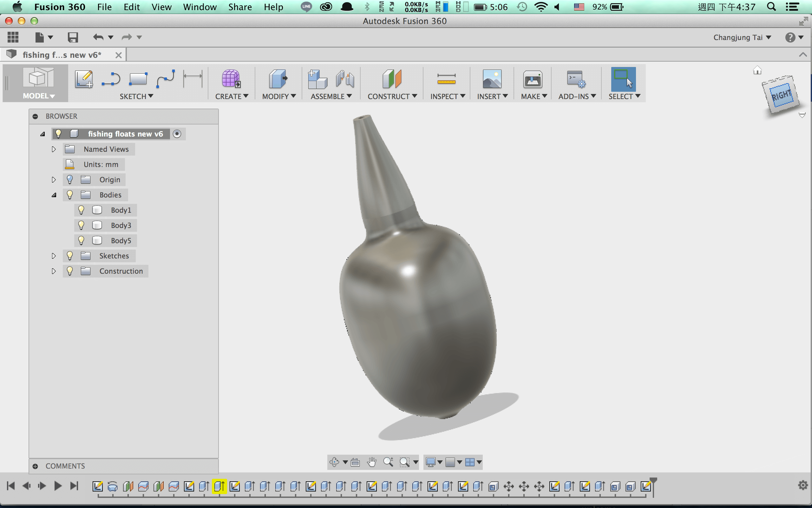This screenshot has width=812, height=508.
Task: Toggle visibility bulb for fishing floats root
Action: point(58,134)
